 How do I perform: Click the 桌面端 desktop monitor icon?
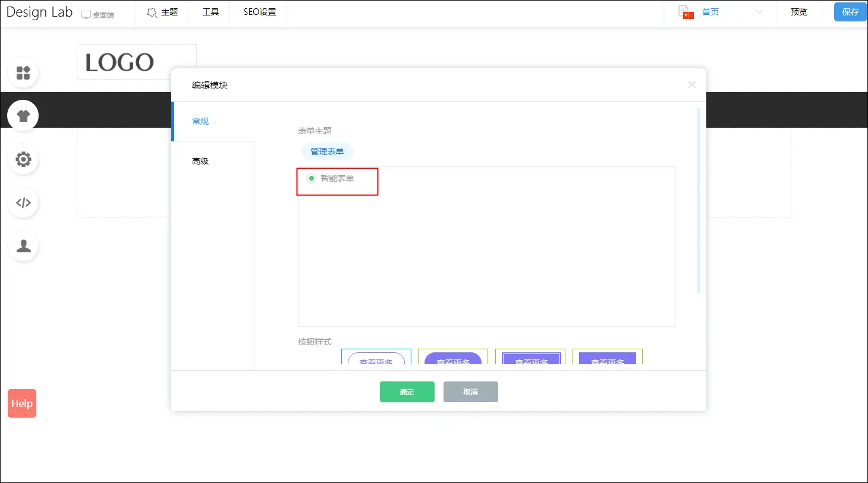(x=87, y=14)
